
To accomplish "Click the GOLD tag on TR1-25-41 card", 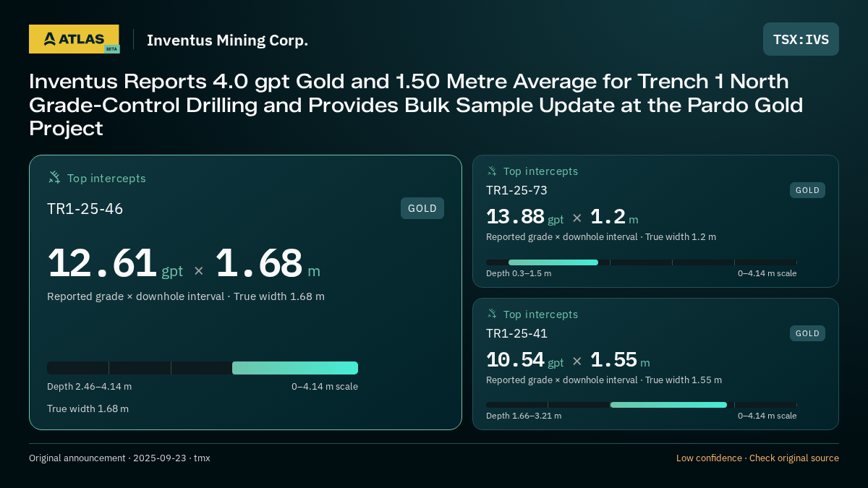I will click(x=807, y=333).
